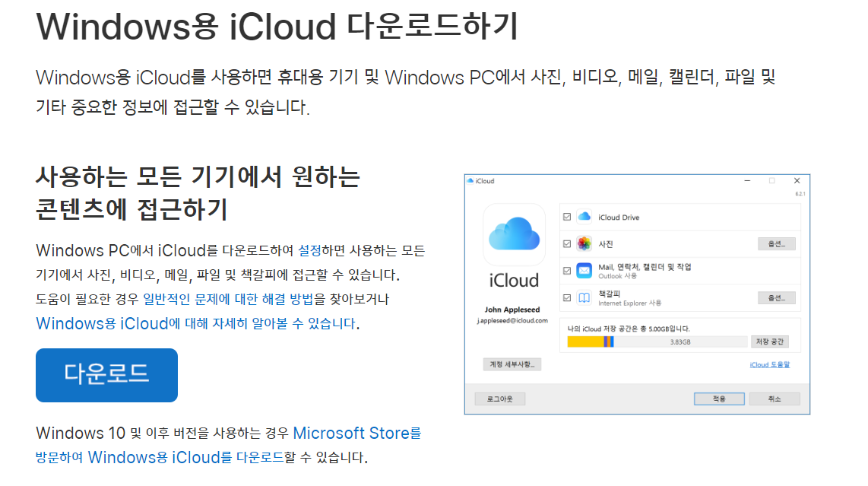The height and width of the screenshot is (486, 868).
Task: Click the Internet Explorer 사용 subtitle text
Action: tap(630, 303)
